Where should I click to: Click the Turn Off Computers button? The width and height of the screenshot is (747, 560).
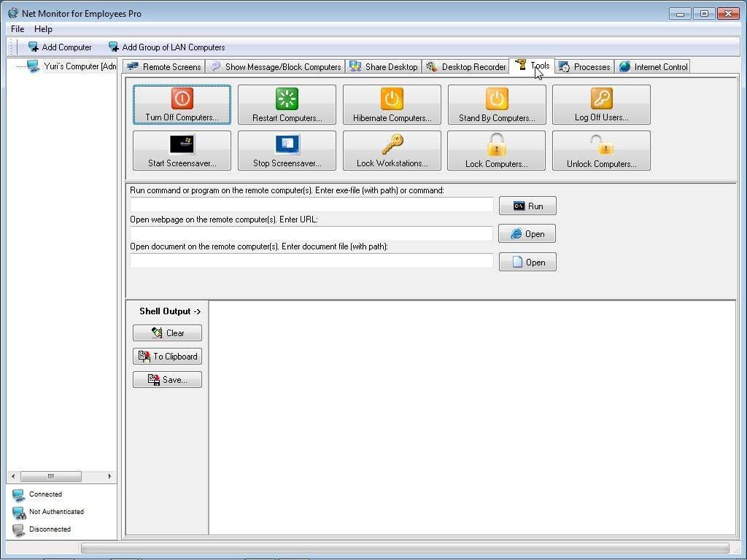182,105
